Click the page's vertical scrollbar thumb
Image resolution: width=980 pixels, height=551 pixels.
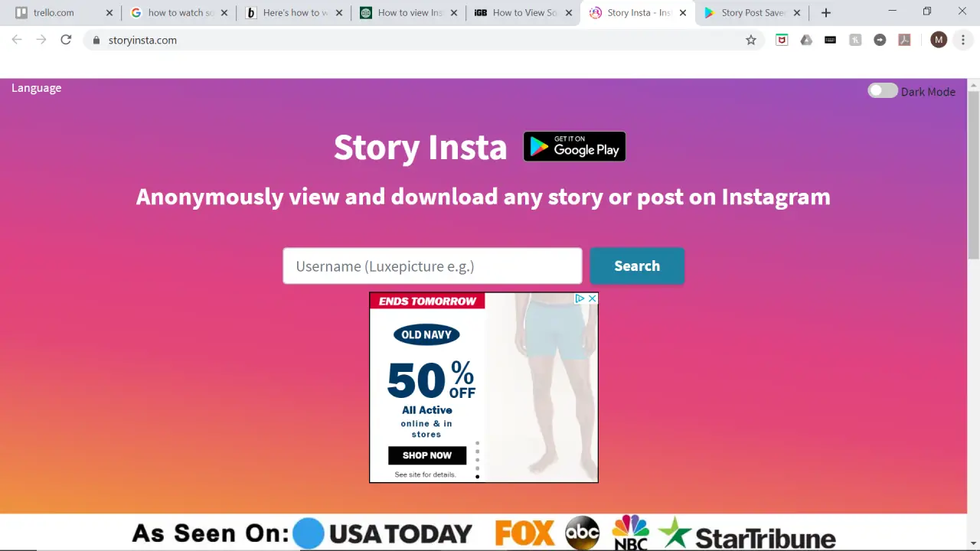[973, 174]
